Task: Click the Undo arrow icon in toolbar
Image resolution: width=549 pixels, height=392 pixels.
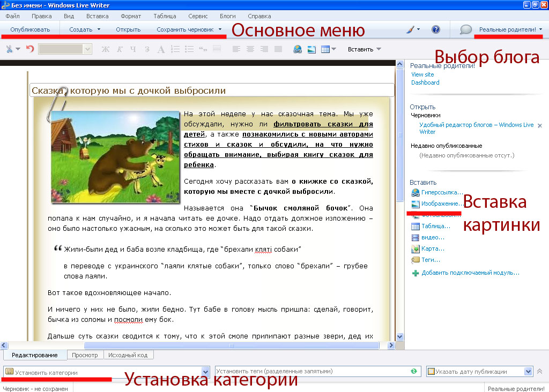Action: click(x=30, y=49)
